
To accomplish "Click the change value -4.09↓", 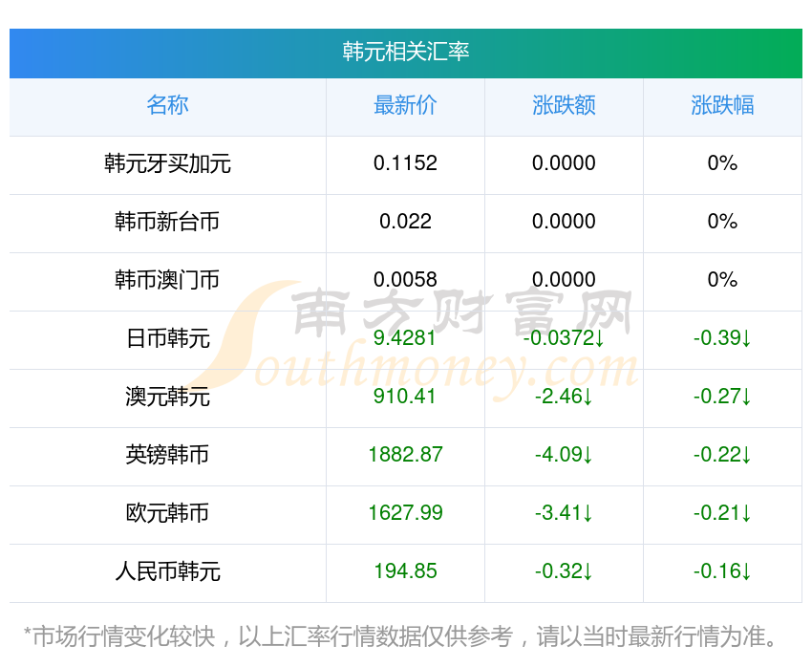I will pos(564,455).
